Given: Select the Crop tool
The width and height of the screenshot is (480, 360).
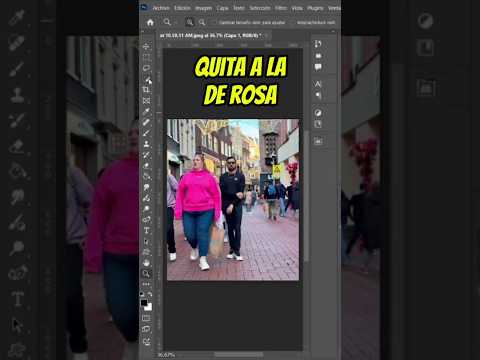Looking at the screenshot, I should pos(146,90).
